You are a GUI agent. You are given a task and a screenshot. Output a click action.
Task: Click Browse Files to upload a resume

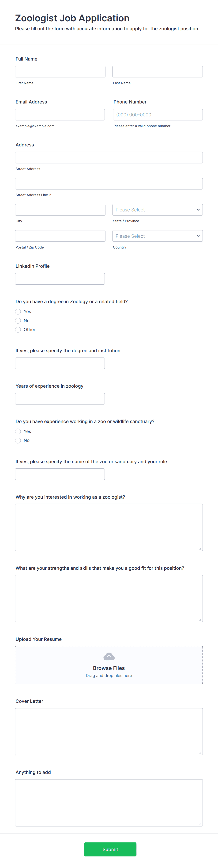coord(109,668)
